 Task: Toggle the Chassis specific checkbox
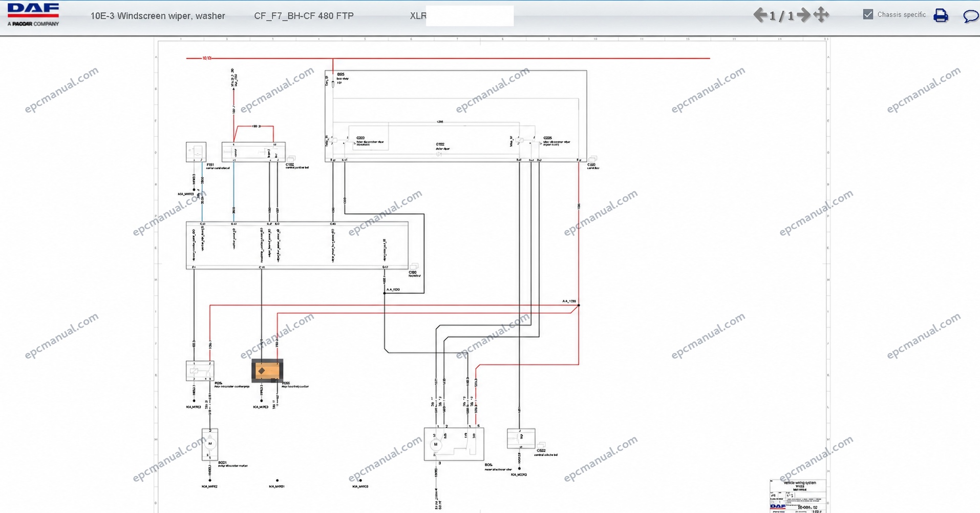868,14
